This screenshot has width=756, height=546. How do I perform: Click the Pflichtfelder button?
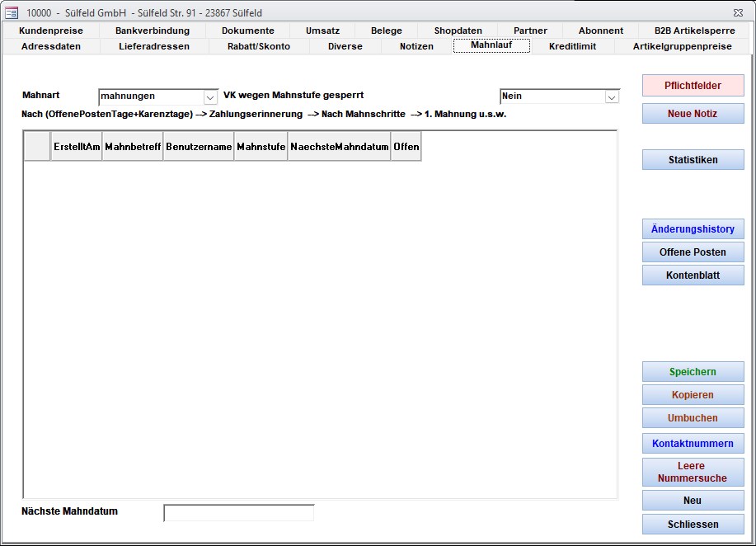coord(693,86)
